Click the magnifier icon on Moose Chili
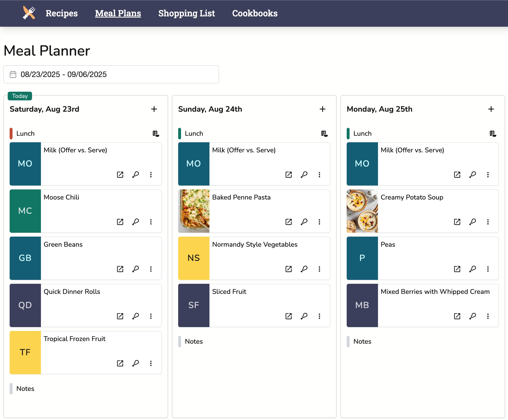The image size is (508, 420). (x=136, y=222)
